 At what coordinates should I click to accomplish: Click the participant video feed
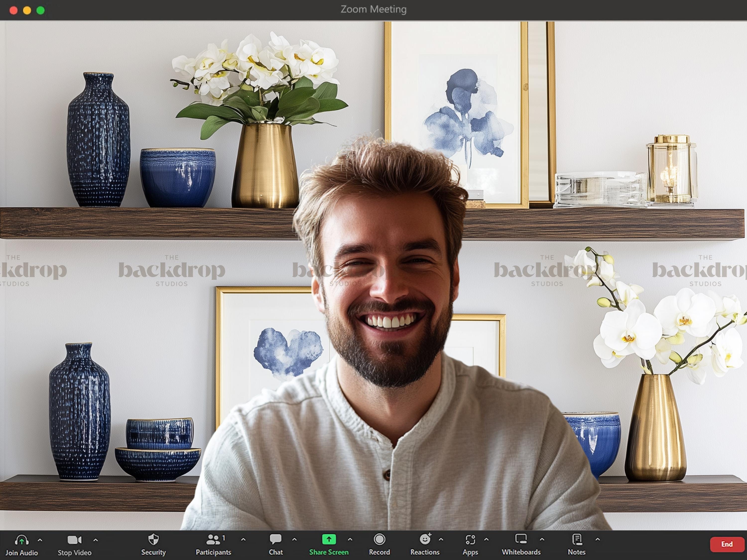pos(373,276)
